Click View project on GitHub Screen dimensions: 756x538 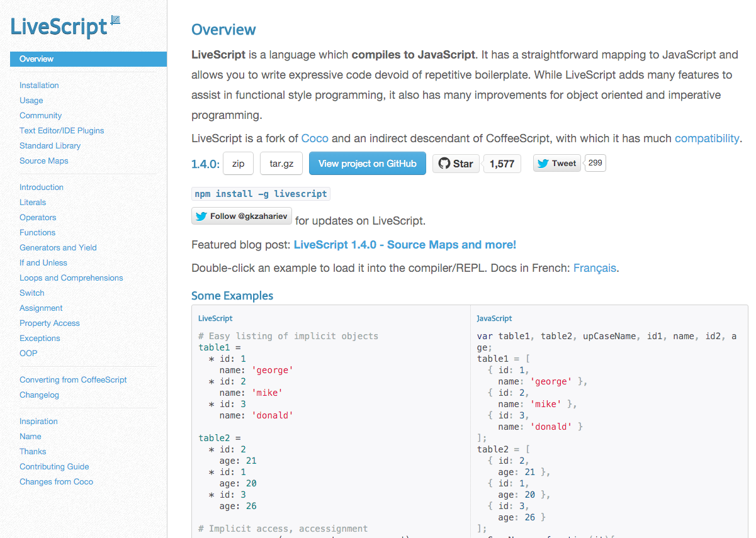pos(367,163)
